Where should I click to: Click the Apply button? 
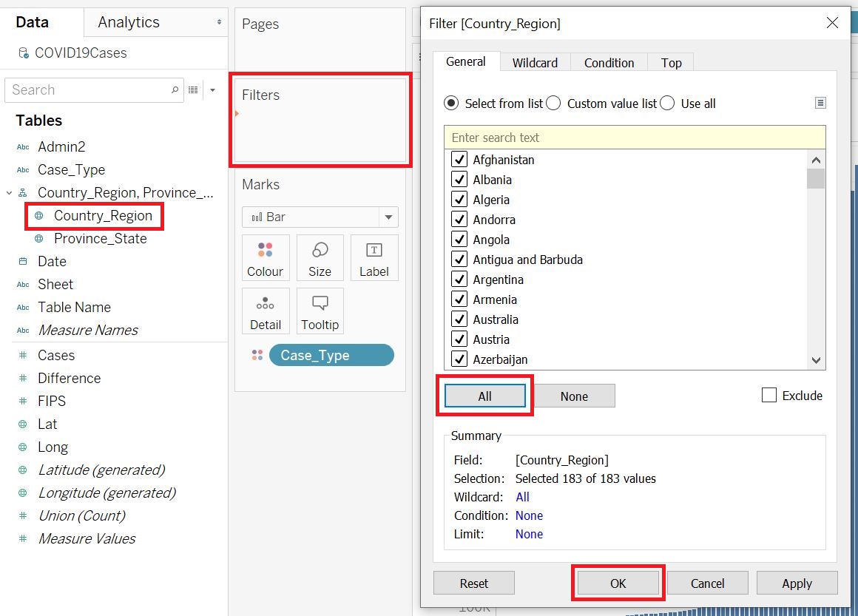pos(797,583)
